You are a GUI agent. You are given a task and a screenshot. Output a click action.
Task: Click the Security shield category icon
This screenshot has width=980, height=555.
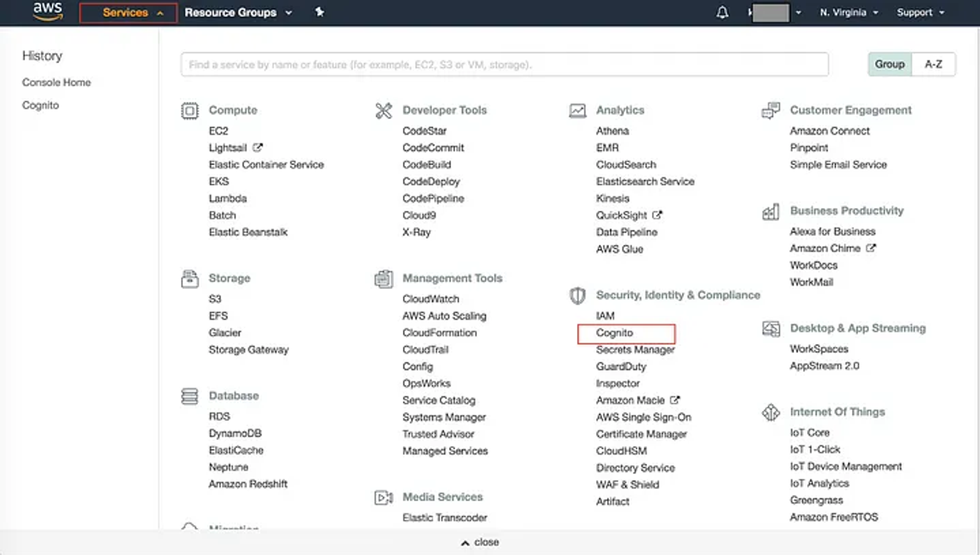[577, 296]
